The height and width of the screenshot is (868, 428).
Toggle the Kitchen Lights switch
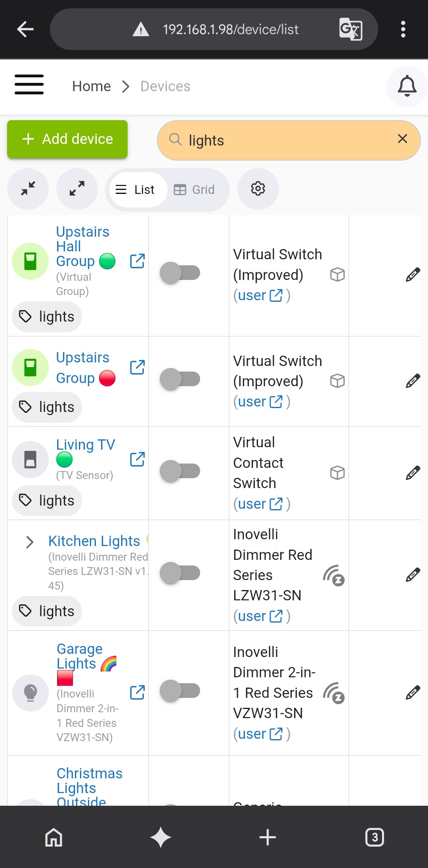180,573
